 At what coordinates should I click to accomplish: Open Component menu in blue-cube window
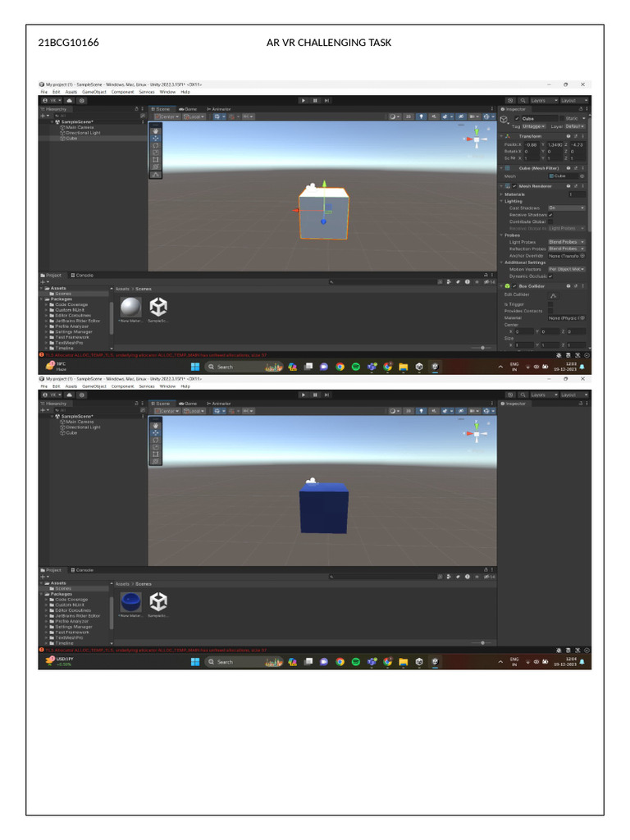(x=123, y=386)
